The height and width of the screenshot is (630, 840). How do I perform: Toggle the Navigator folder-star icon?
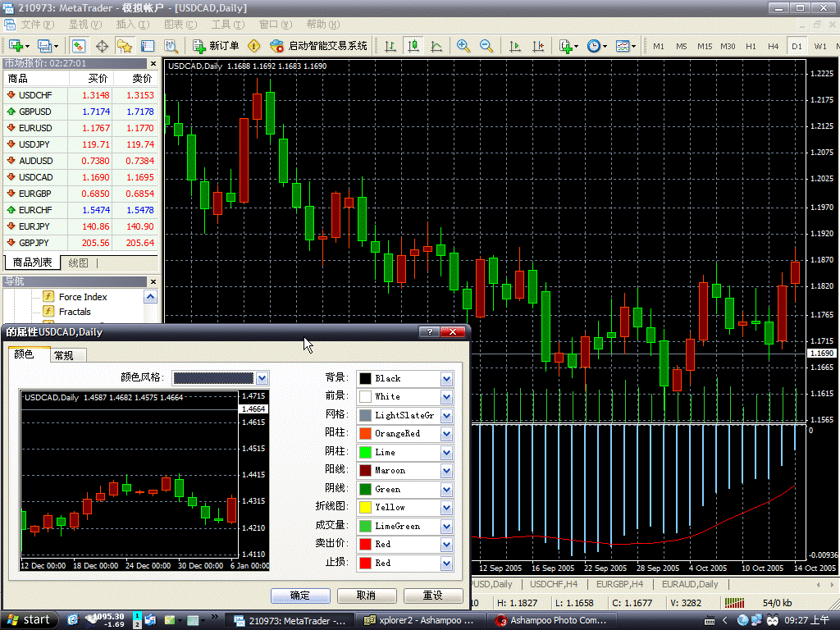pos(125,46)
